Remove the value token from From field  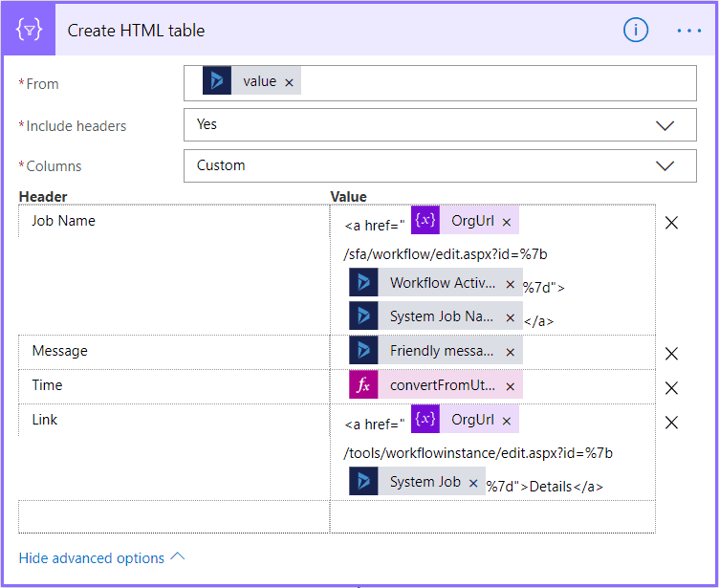[x=289, y=82]
